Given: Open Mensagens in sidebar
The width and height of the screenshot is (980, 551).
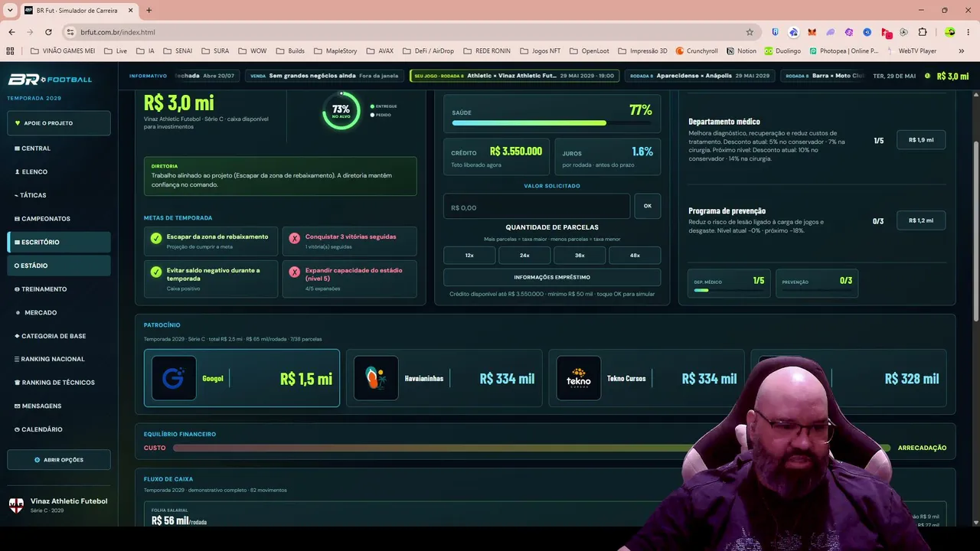Looking at the screenshot, I should pyautogui.click(x=59, y=406).
